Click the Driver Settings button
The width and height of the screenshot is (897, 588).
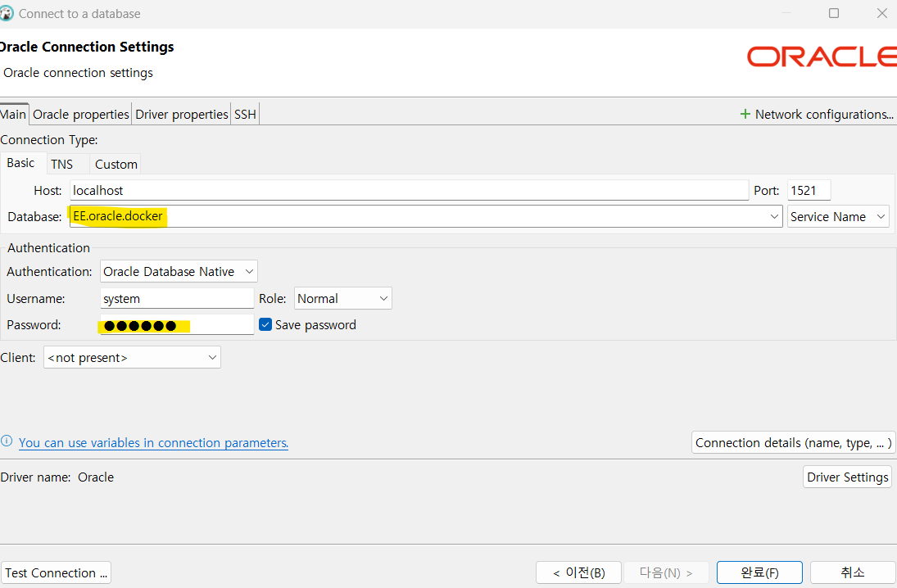click(x=847, y=477)
